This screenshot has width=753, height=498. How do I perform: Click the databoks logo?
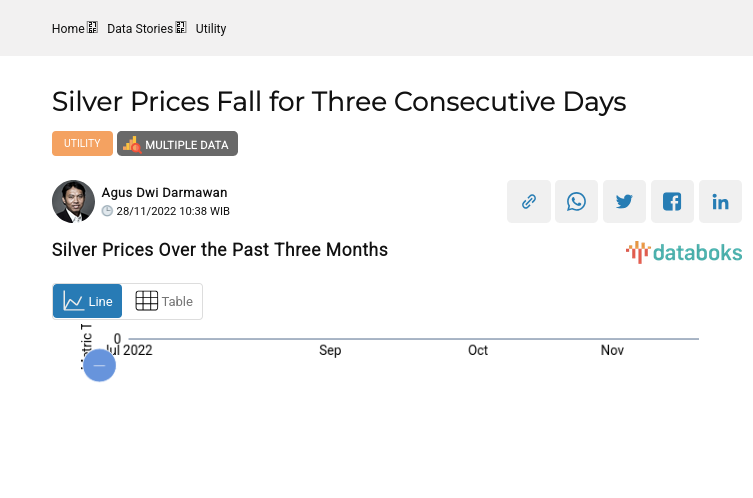[x=684, y=252]
